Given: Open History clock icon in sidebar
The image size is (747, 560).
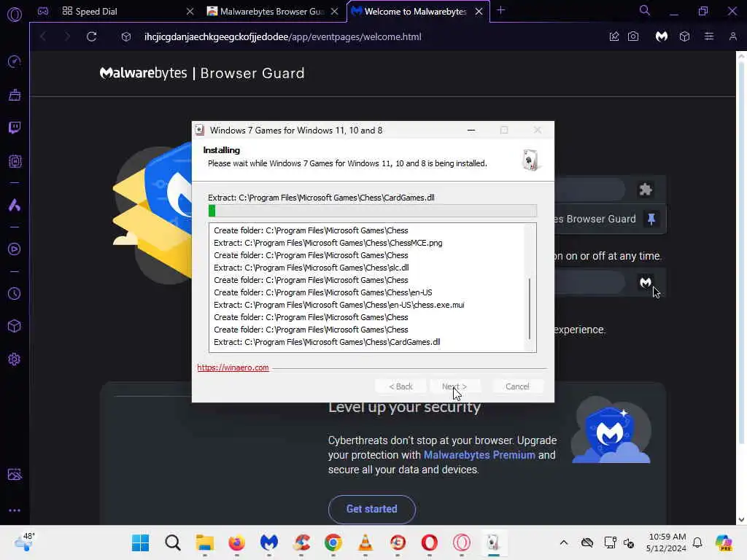Looking at the screenshot, I should (15, 294).
